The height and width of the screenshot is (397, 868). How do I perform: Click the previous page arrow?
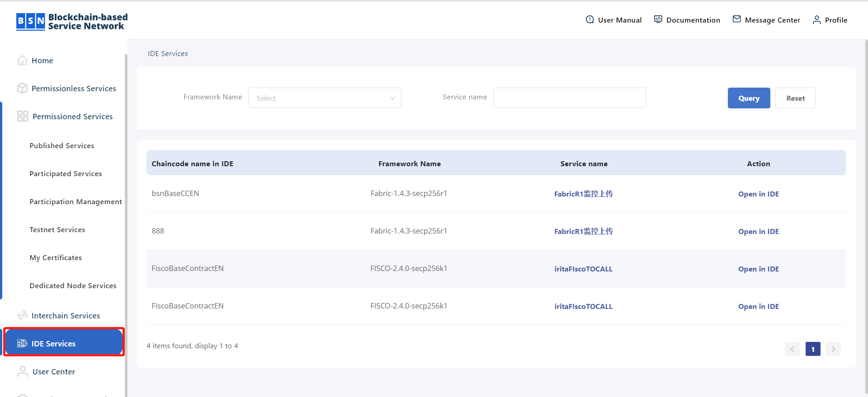tap(793, 349)
